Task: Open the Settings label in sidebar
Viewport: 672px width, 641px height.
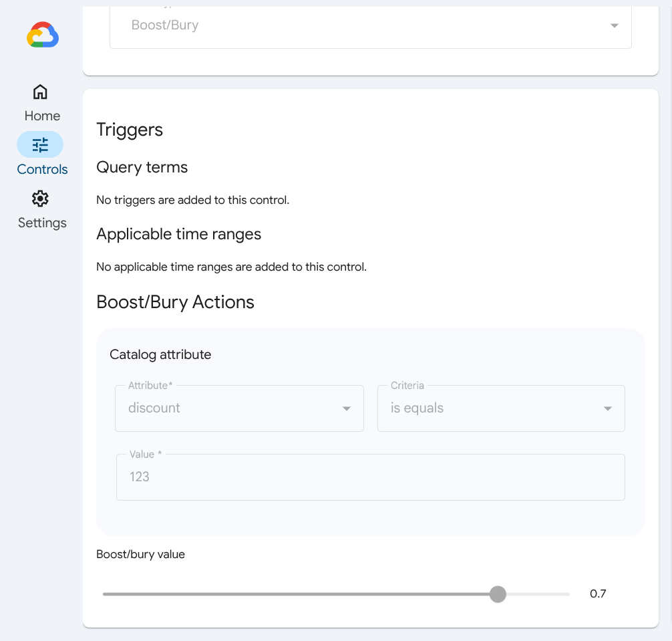Action: [42, 223]
